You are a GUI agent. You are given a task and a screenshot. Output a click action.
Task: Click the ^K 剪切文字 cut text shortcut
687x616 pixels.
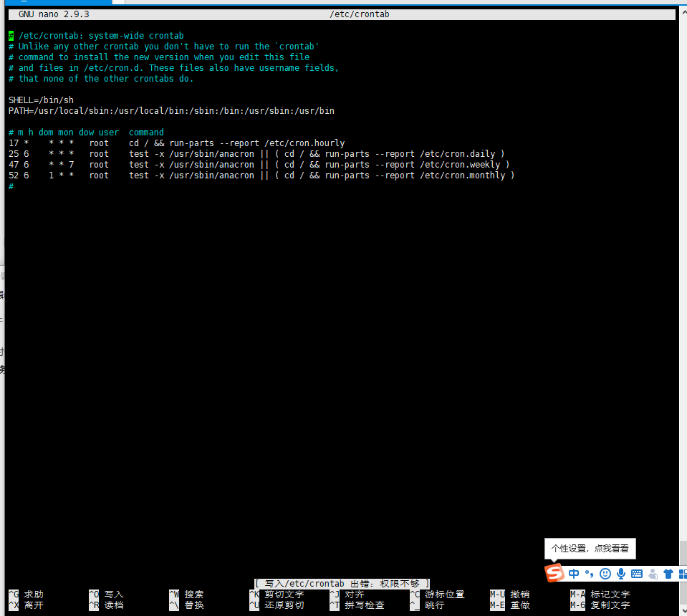point(277,594)
